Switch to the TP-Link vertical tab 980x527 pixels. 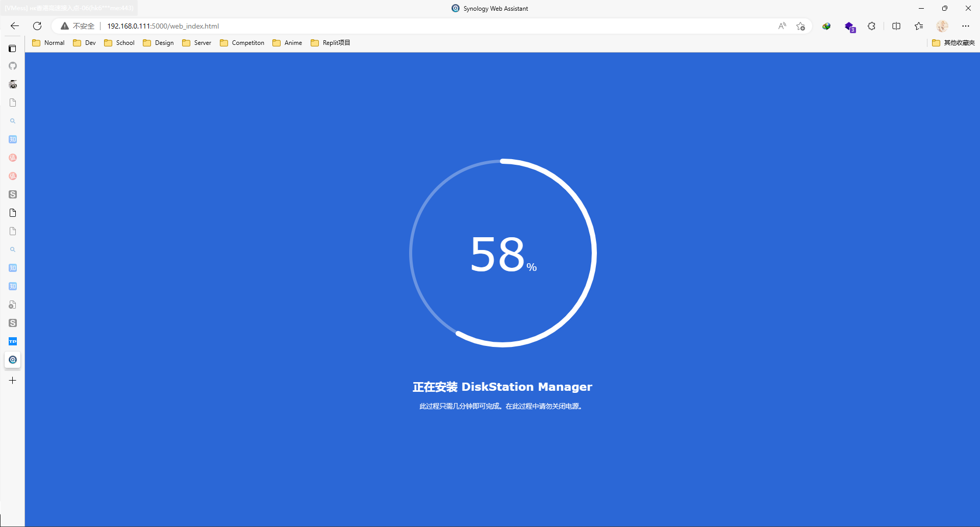13,341
